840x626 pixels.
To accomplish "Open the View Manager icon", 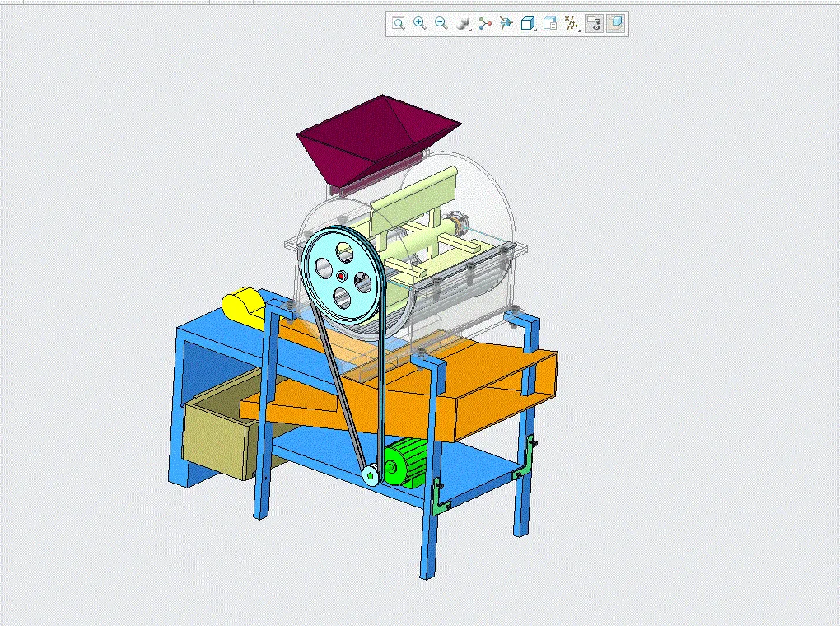I will pos(550,23).
